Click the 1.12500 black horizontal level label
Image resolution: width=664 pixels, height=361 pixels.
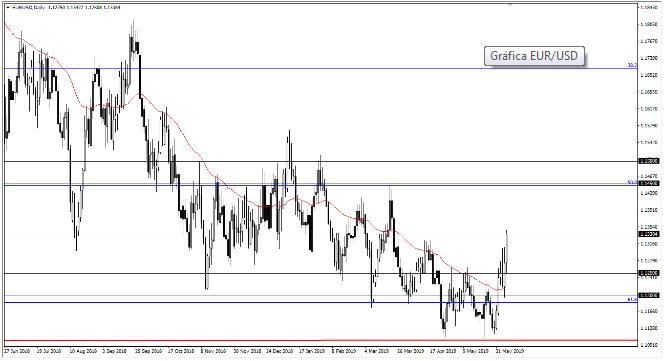(649, 273)
